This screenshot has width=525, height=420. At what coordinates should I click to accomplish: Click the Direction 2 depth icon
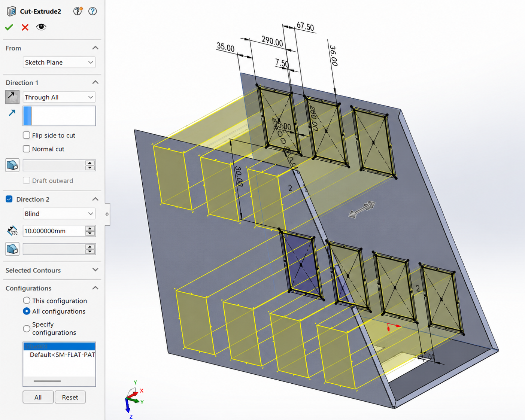tap(12, 231)
